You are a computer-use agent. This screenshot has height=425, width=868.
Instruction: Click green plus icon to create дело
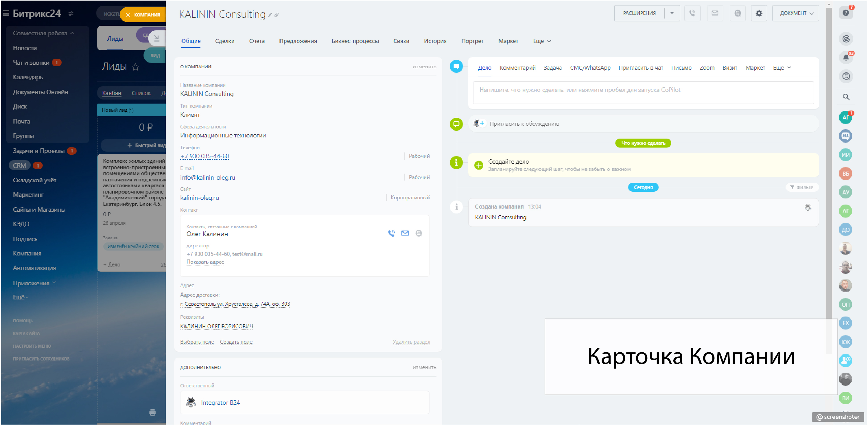coord(478,165)
